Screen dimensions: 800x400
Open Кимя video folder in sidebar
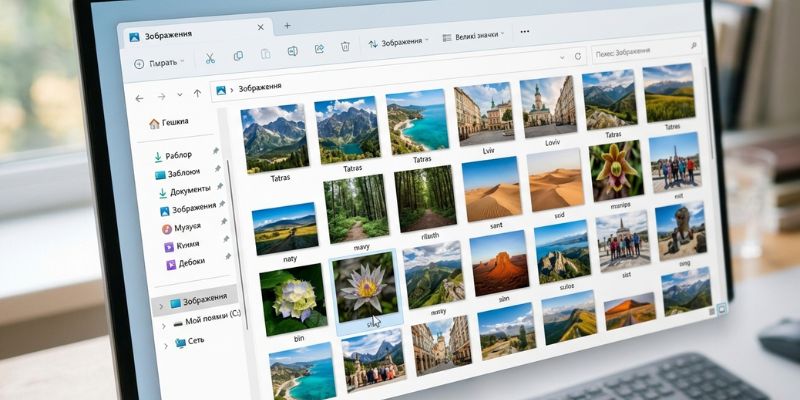tap(182, 246)
